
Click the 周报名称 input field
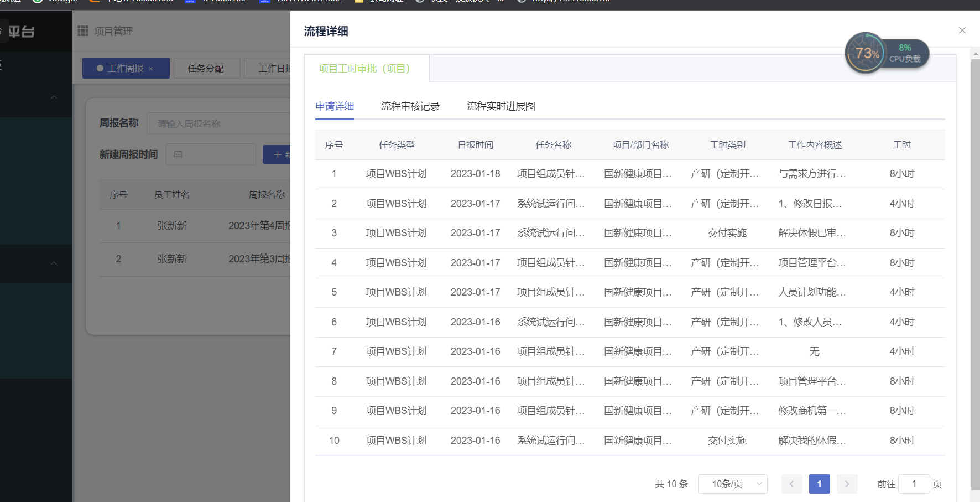click(218, 123)
